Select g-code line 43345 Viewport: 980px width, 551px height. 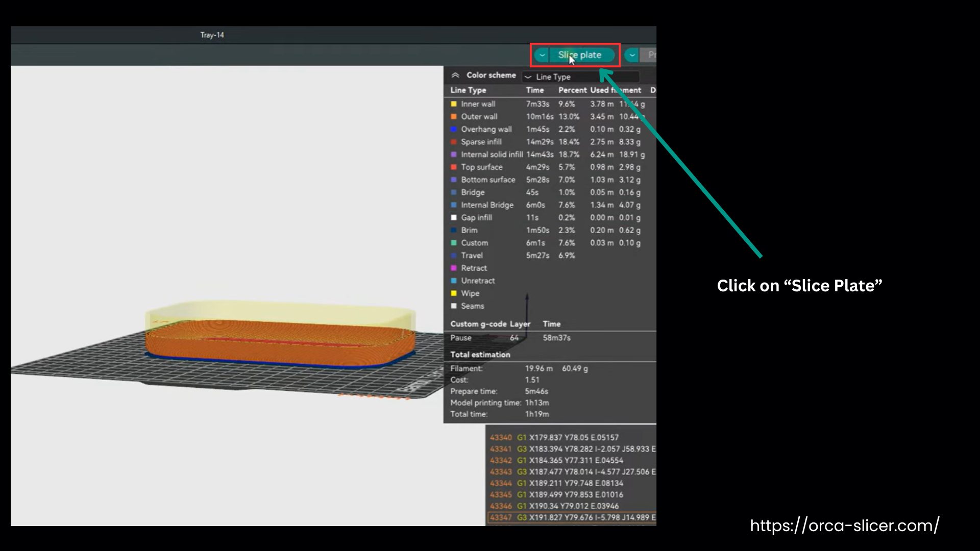click(x=572, y=495)
